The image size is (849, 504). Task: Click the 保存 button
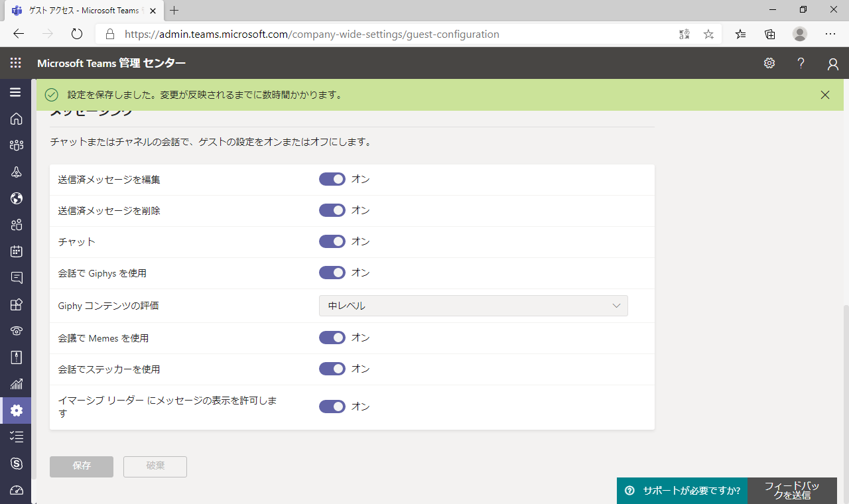click(x=82, y=466)
